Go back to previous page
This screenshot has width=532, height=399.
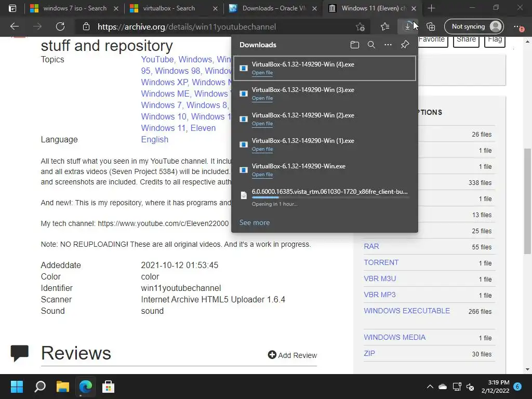pos(15,26)
